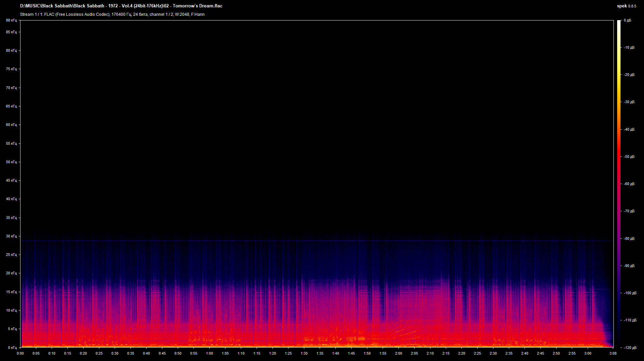Click the 5 кГц frequency label

pyautogui.click(x=12, y=329)
